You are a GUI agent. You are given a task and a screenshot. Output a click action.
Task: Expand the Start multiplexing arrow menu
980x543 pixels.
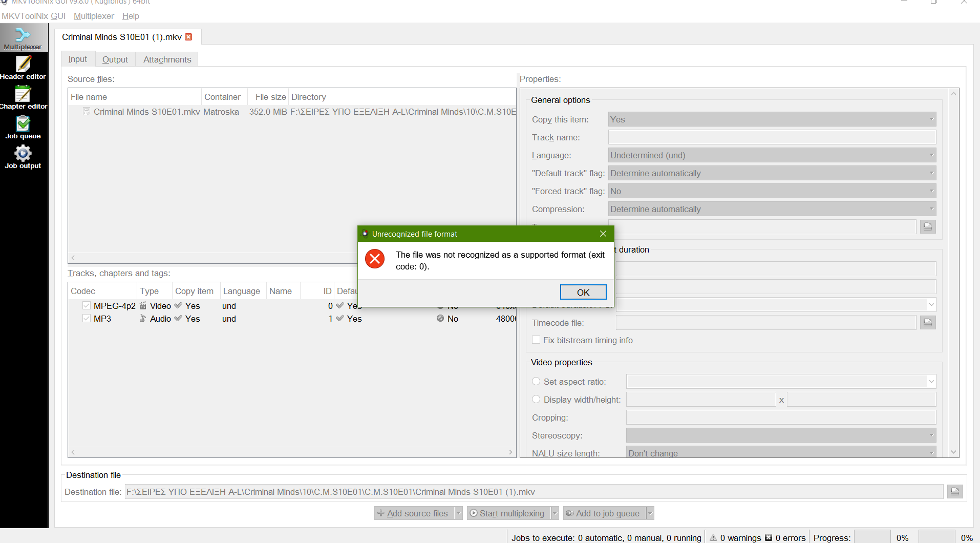tap(555, 513)
